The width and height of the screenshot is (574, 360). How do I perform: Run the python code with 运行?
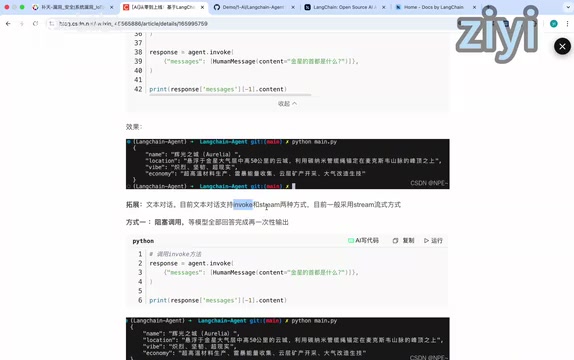point(433,241)
